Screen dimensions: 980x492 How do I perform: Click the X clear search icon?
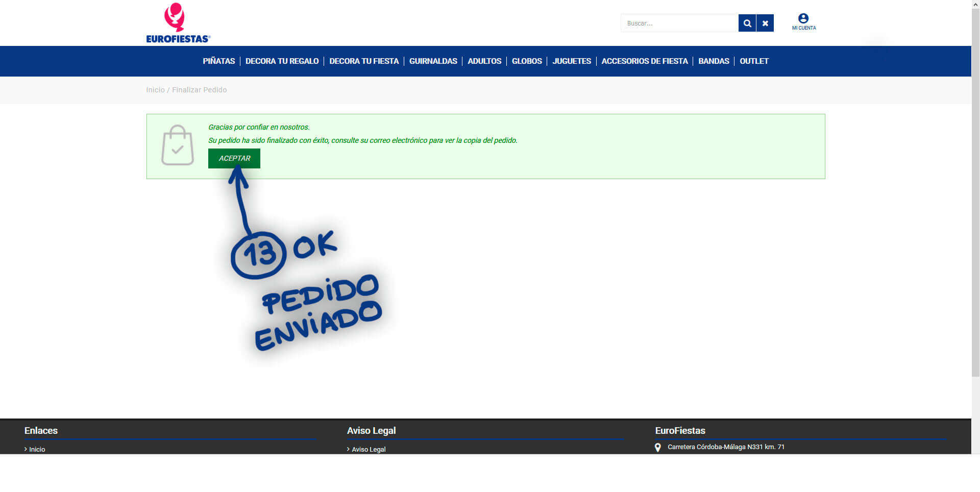coord(765,23)
